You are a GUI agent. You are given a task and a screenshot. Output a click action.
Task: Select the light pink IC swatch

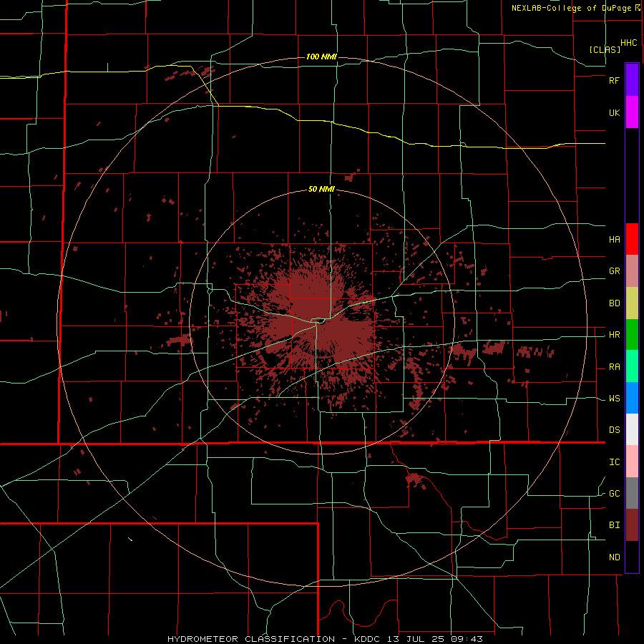pos(632,462)
